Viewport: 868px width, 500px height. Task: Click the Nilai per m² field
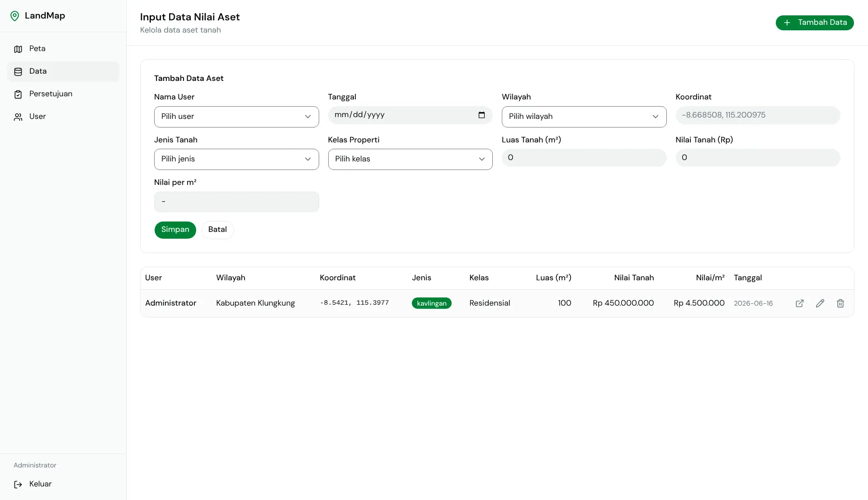click(236, 202)
